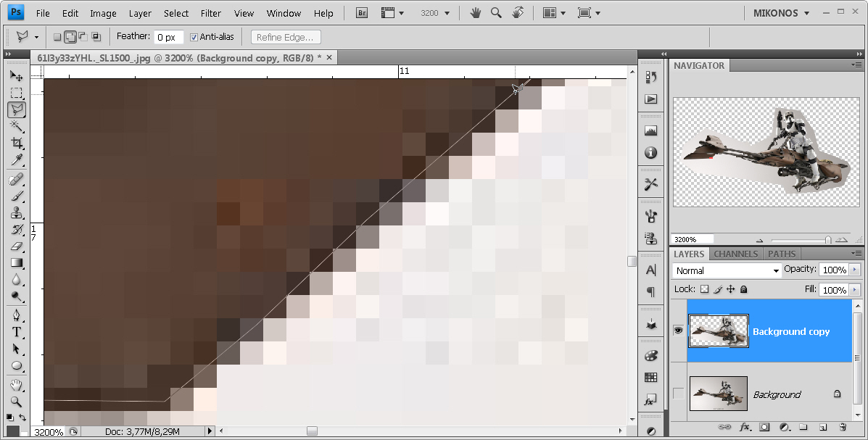This screenshot has width=868, height=440.
Task: Open the Filter menu
Action: 211,13
